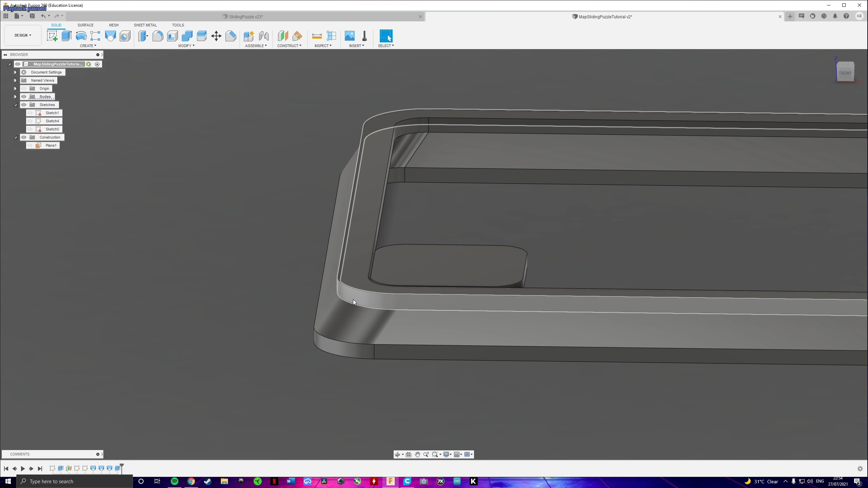868x488 pixels.
Task: Open the Design workspace picker
Action: 22,35
